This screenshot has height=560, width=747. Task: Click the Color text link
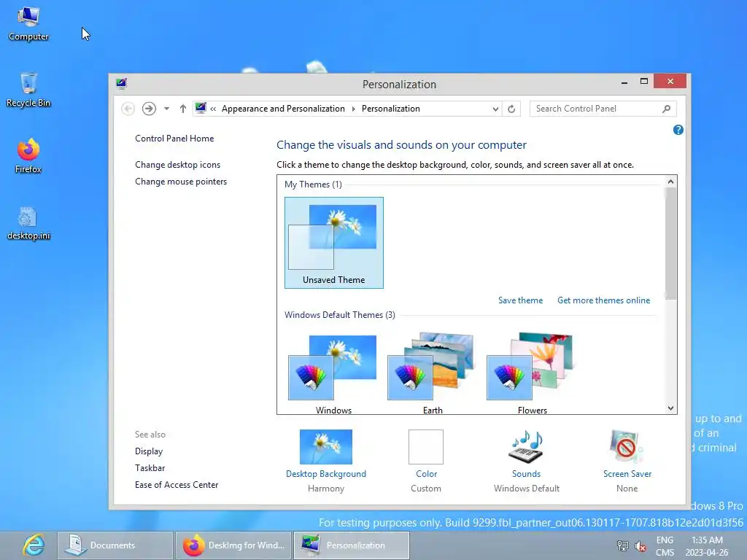point(426,474)
